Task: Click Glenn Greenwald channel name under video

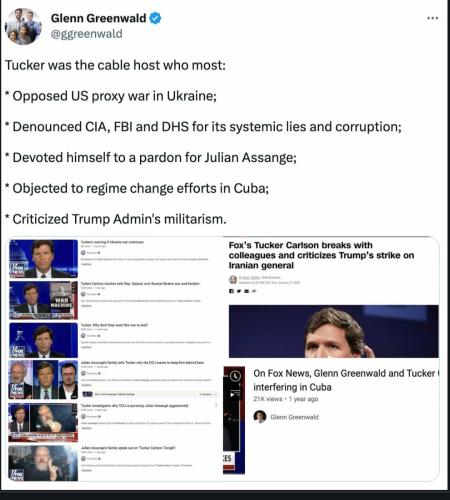Action: coord(294,417)
